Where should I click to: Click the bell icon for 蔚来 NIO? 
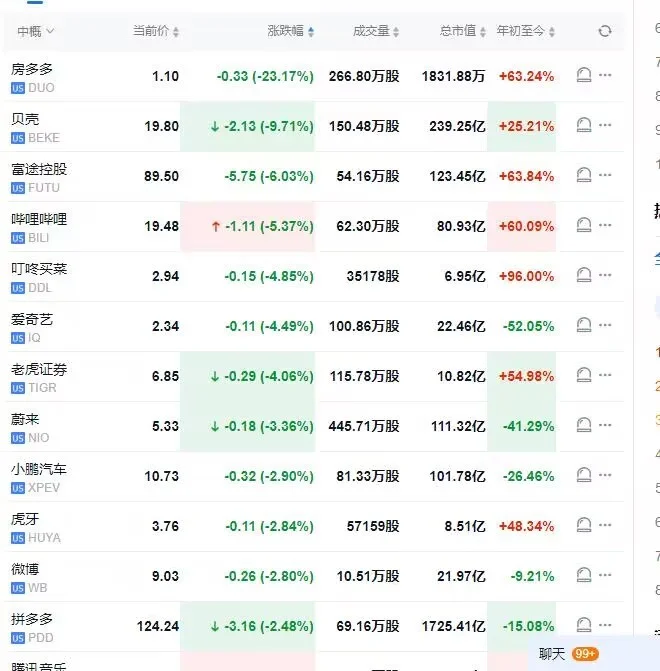click(x=584, y=426)
